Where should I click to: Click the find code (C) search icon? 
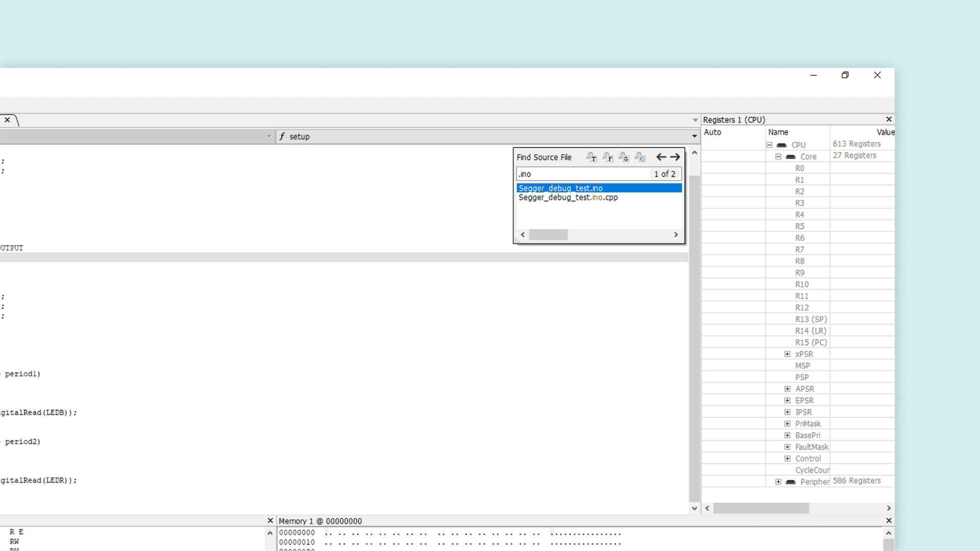tap(640, 157)
